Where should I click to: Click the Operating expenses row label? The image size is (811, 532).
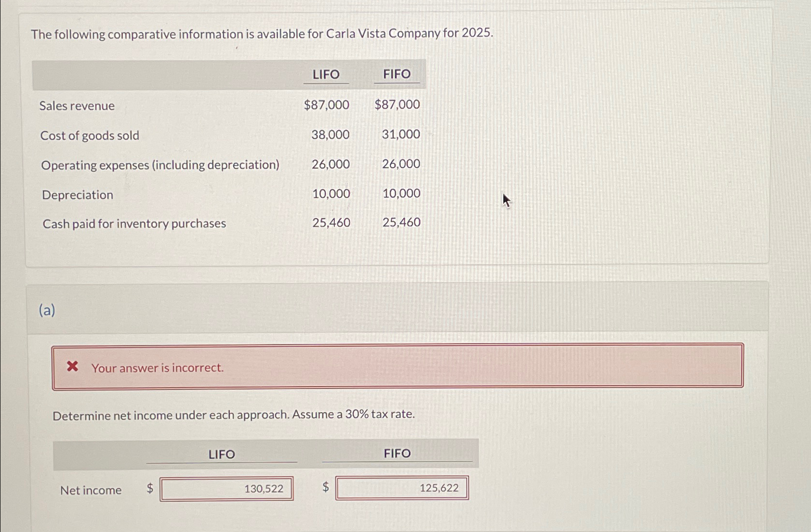tap(160, 165)
